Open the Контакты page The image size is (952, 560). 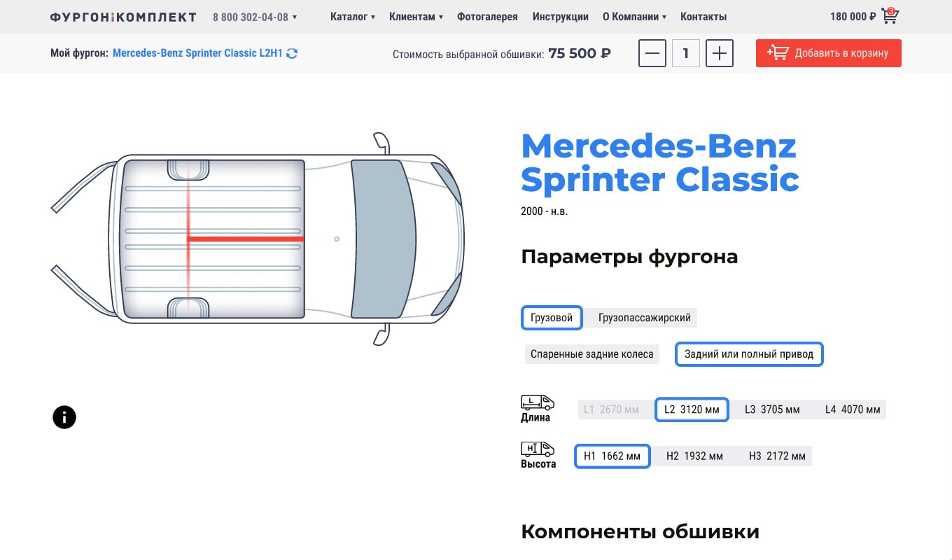click(x=703, y=17)
